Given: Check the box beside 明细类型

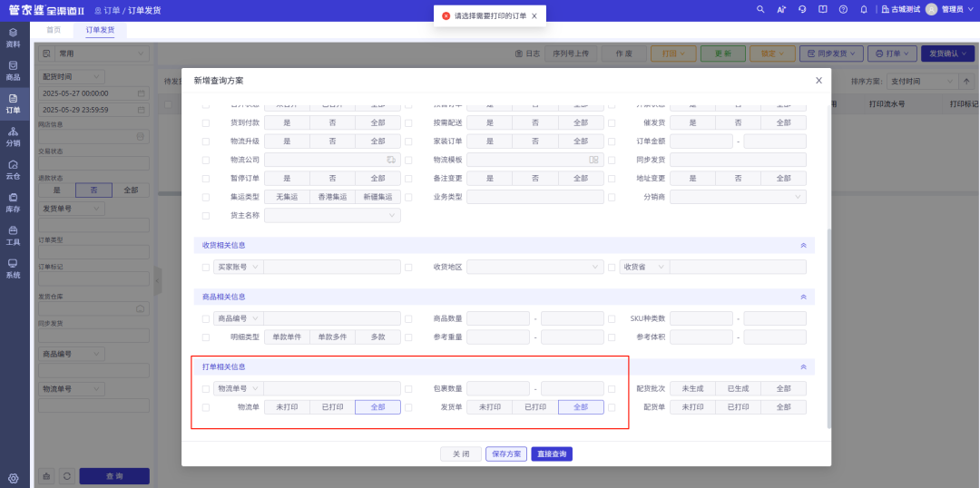Looking at the screenshot, I should coord(206,337).
